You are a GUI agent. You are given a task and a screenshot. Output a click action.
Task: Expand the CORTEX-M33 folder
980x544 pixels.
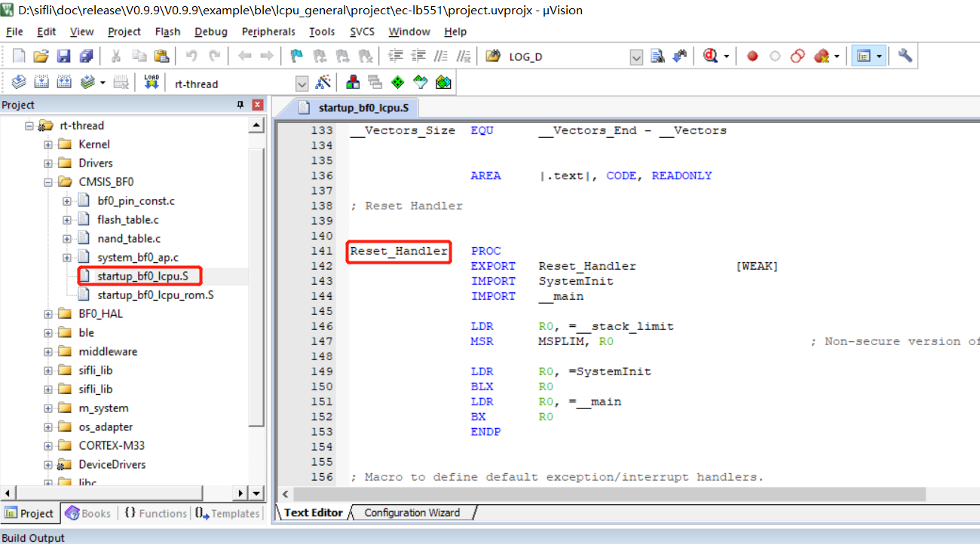pyautogui.click(x=48, y=445)
